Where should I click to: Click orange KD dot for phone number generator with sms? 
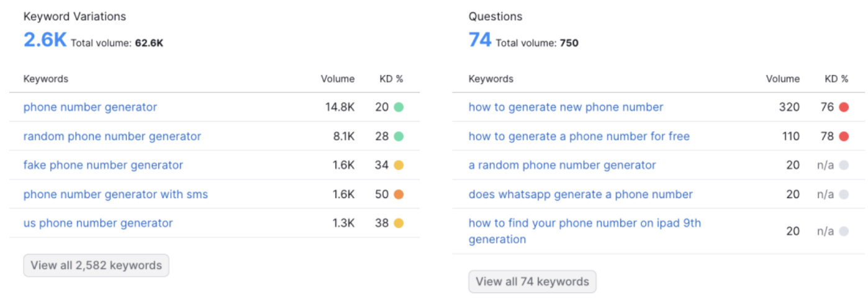[399, 194]
